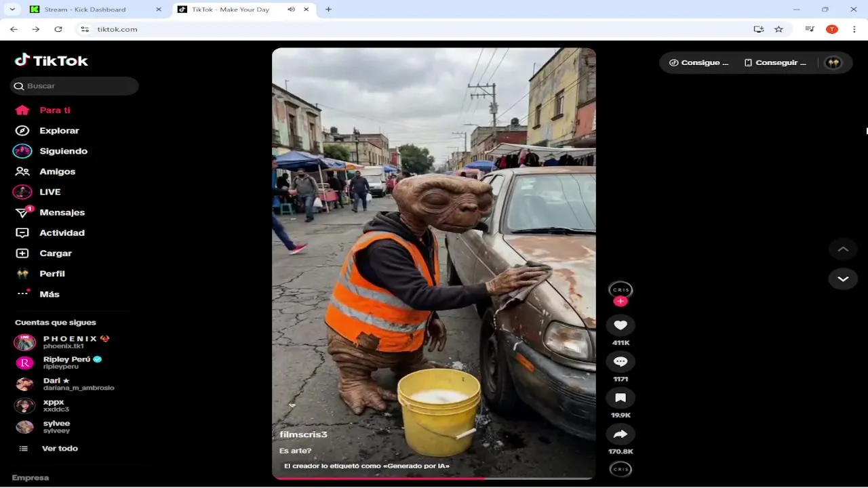Open comments with the speech bubble icon
Viewport: 868px width, 488px height.
[620, 361]
